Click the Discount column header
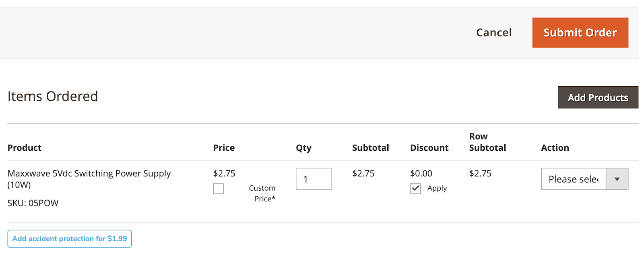Image resolution: width=644 pixels, height=258 pixels. [x=429, y=148]
